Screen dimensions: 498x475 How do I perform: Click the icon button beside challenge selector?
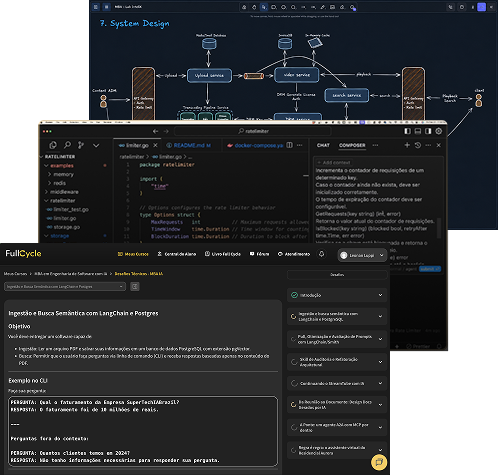click(135, 286)
